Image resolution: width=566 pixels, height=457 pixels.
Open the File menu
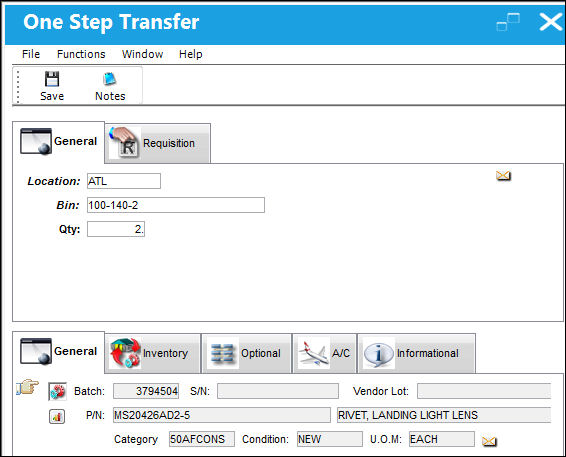[31, 54]
